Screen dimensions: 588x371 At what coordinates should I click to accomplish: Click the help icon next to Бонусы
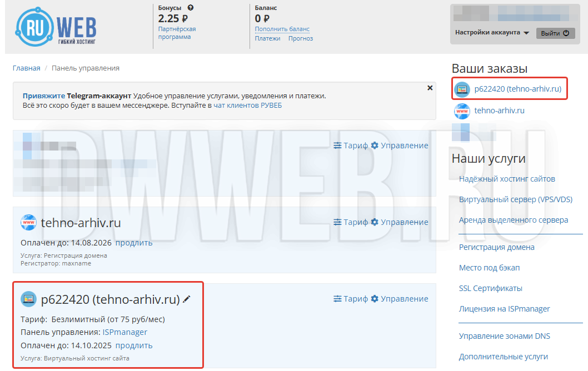[x=191, y=8]
